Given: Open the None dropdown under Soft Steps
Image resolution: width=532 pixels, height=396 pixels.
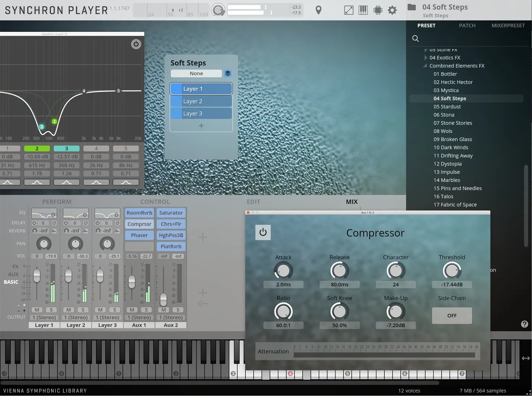Looking at the screenshot, I should click(196, 73).
